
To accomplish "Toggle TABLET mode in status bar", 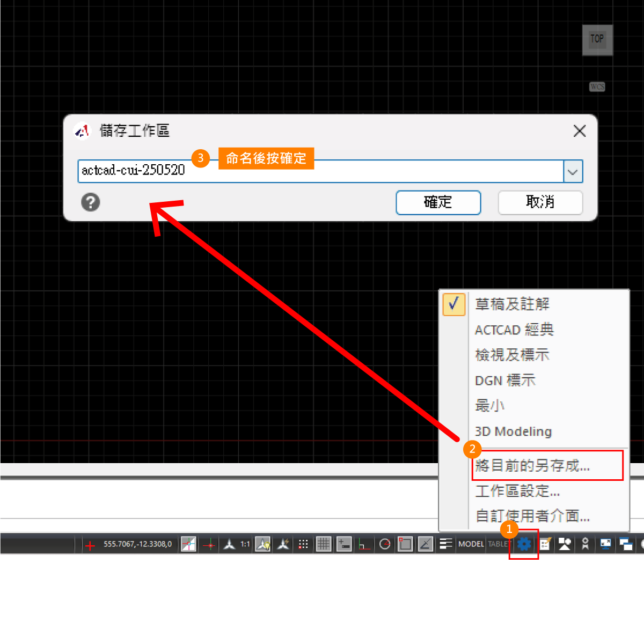I will [x=499, y=544].
